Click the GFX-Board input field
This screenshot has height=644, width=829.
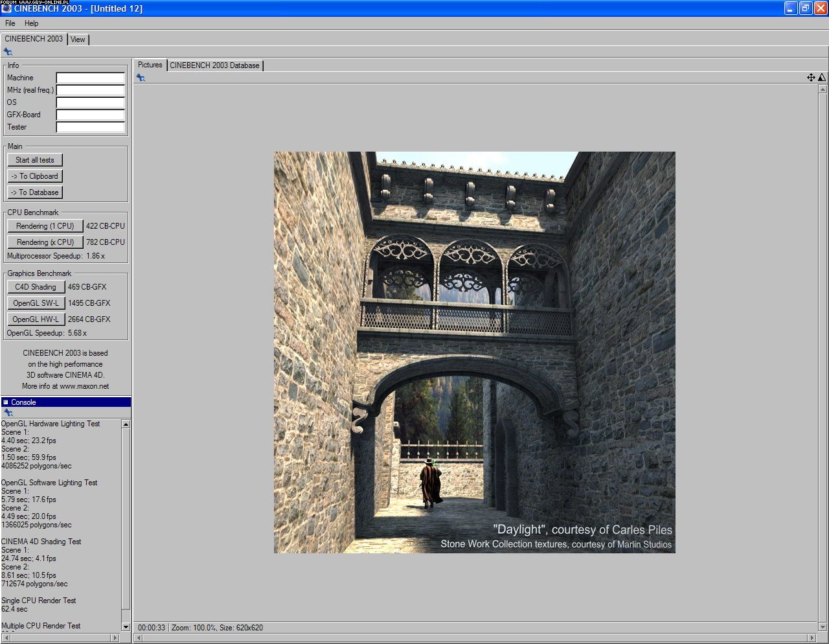coord(91,115)
